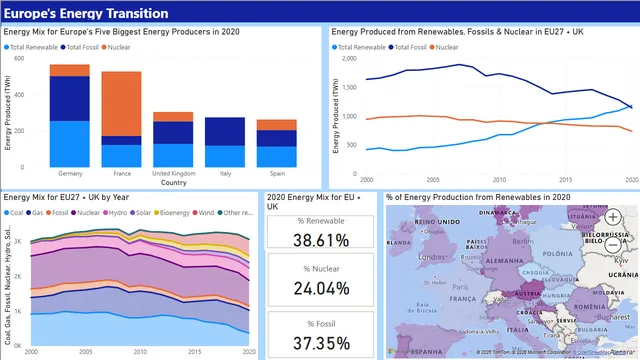Viewport: 640px width, 360px height.
Task: Select Total Renewable legend in bar chart
Action: 31,47
